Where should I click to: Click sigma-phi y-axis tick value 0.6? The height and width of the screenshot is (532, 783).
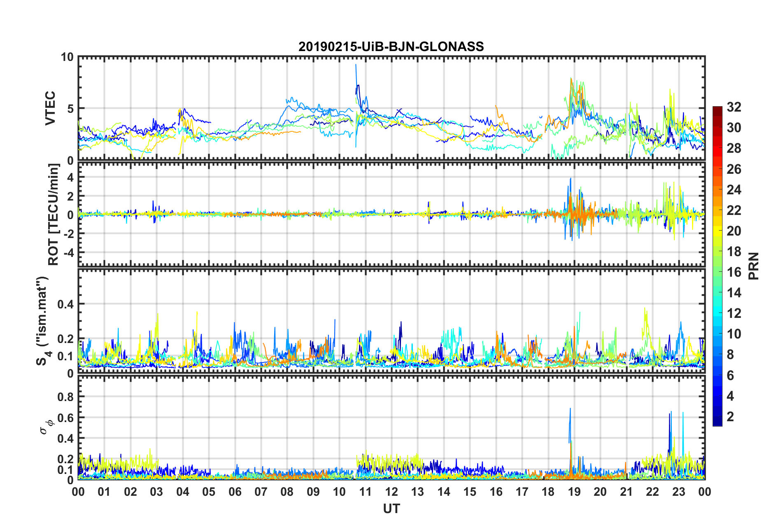pos(66,418)
